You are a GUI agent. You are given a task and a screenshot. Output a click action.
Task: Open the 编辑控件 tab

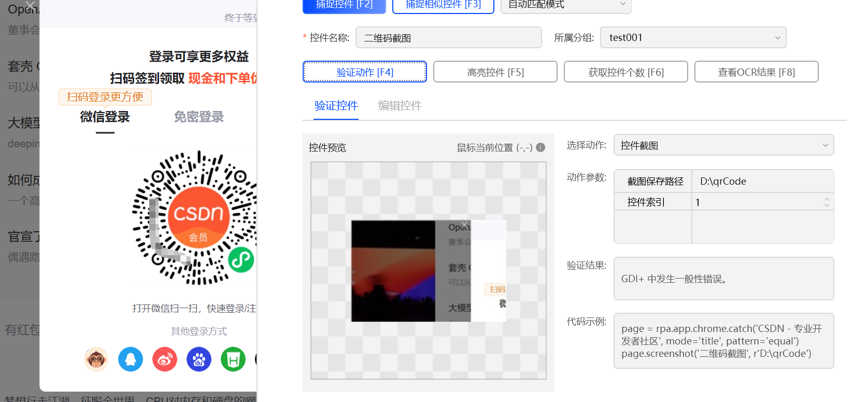pyautogui.click(x=400, y=106)
